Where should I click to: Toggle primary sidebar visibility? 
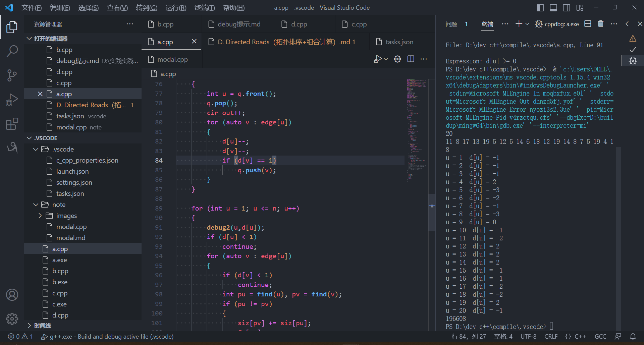[540, 7]
